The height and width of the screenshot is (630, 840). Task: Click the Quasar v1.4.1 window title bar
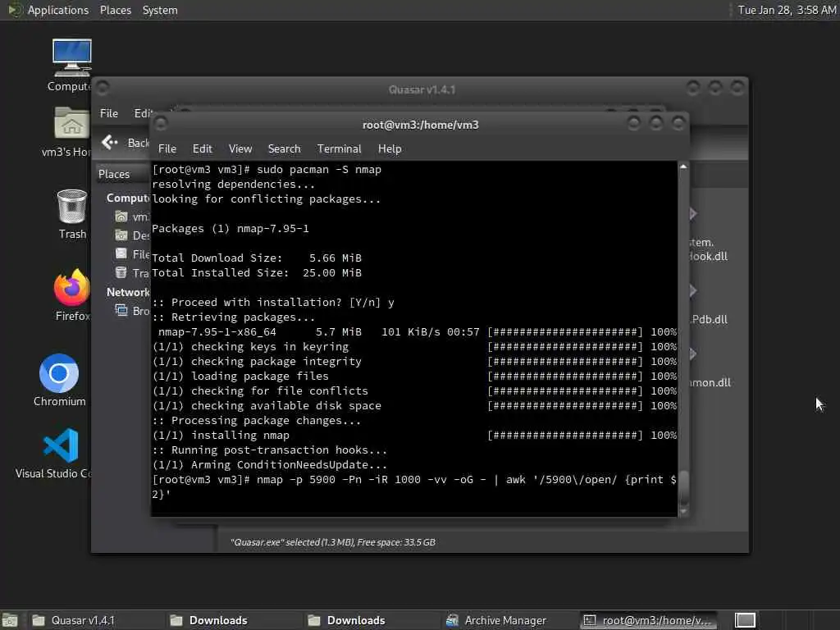(422, 89)
